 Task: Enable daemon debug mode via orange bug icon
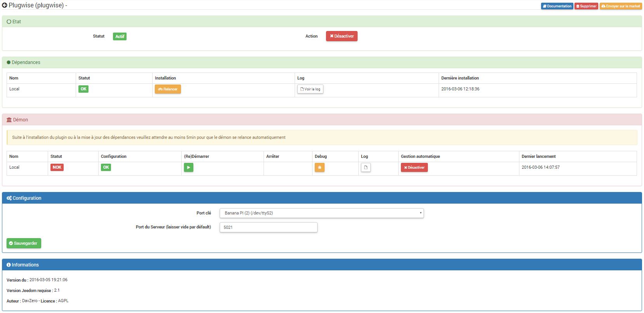tap(319, 168)
